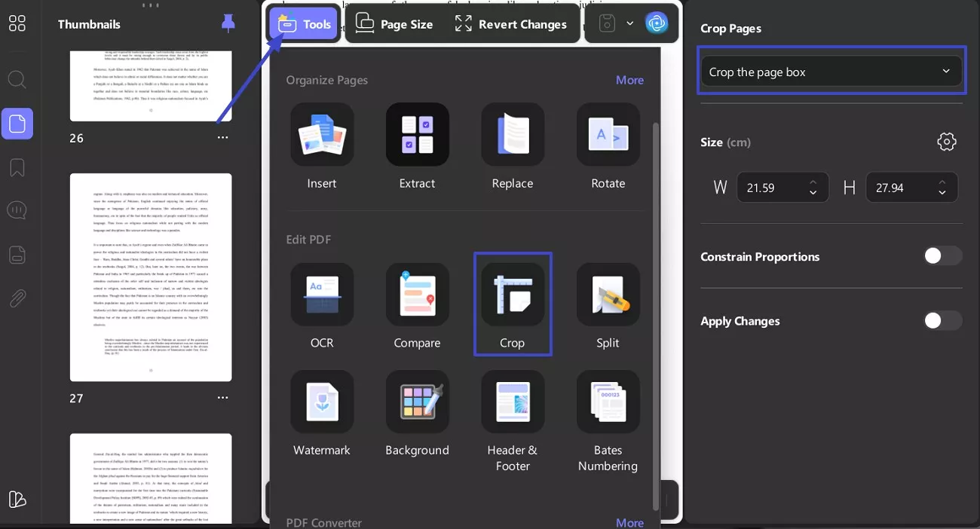Screen dimensions: 980x529
Task: Toggle Constrain Proportions switch
Action: pos(943,256)
